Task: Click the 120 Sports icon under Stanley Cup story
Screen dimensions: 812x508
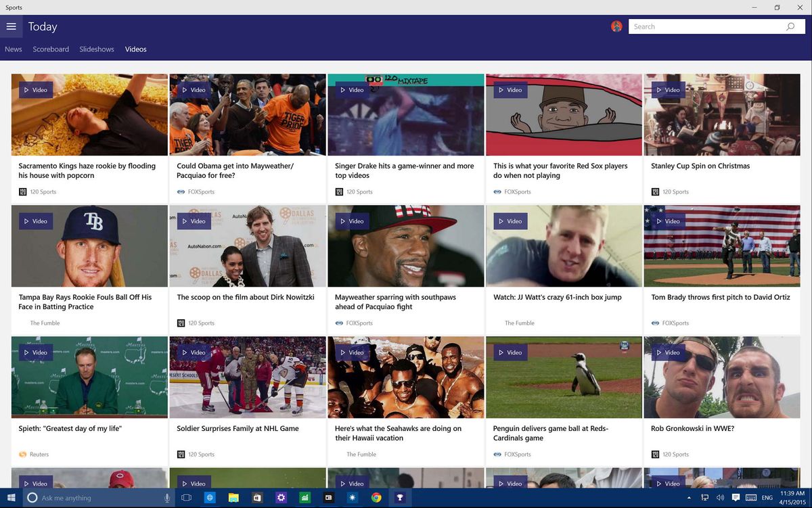Action: (655, 191)
